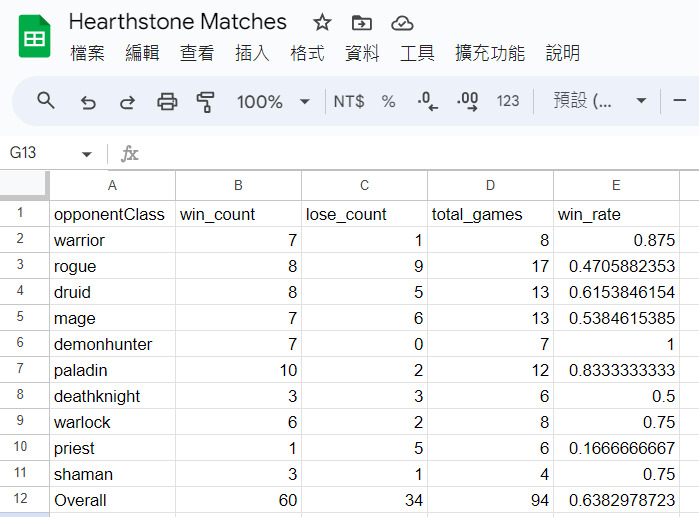Select the 0.6382978723 win rate cell

pos(616,500)
